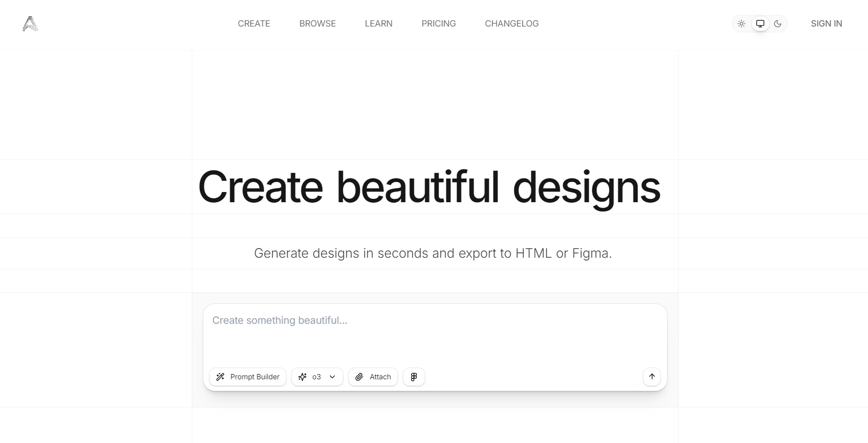The width and height of the screenshot is (868, 443).
Task: Expand the model selector chevron
Action: tap(331, 377)
